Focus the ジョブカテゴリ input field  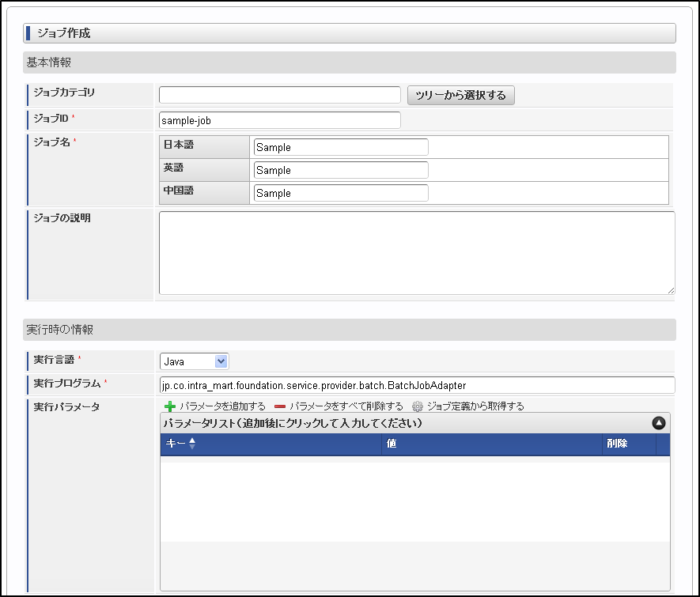click(x=280, y=95)
